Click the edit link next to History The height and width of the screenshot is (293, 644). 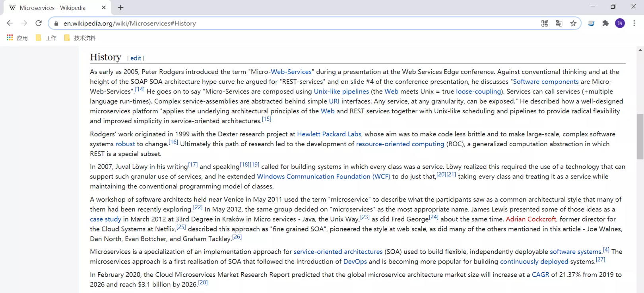point(136,58)
